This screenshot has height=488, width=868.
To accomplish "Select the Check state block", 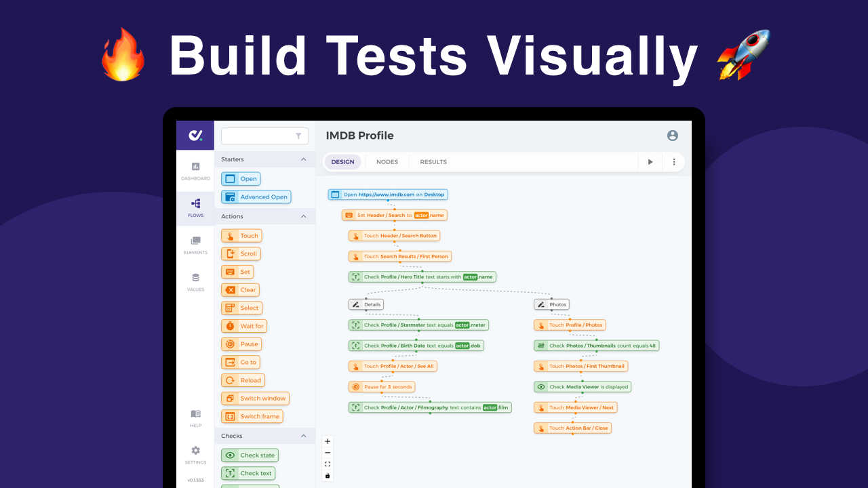I will (250, 455).
